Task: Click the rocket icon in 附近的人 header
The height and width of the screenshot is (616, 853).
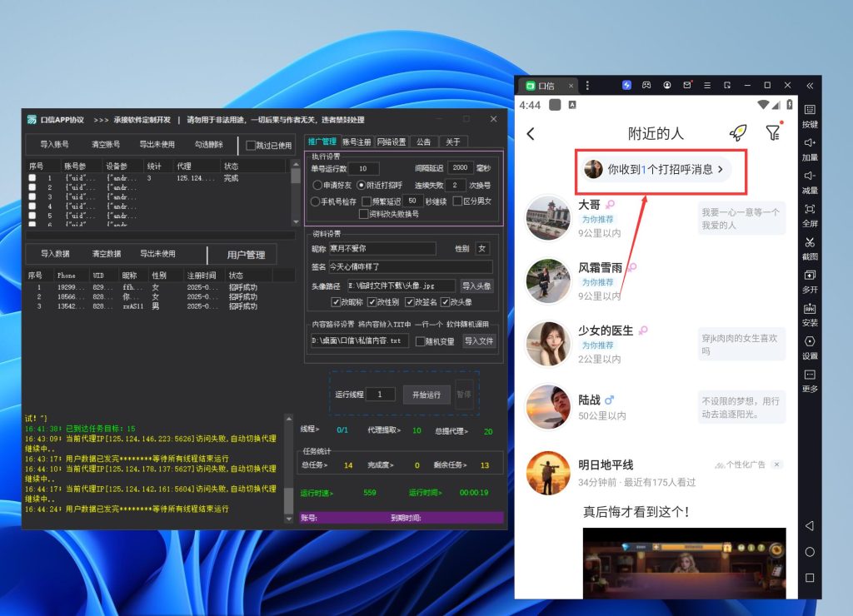Action: tap(737, 133)
